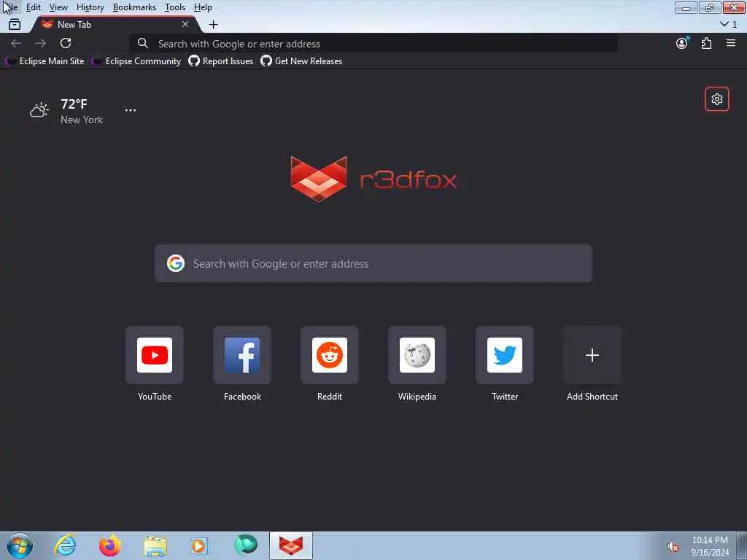
Task: Open Report Issues bookmark
Action: [221, 61]
